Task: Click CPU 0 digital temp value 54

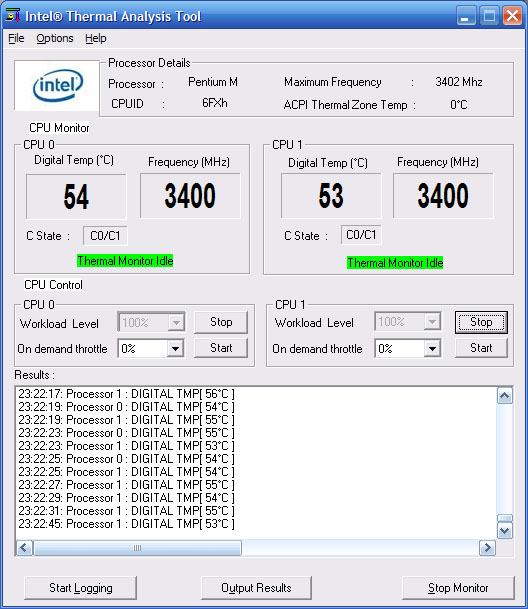Action: (76, 197)
